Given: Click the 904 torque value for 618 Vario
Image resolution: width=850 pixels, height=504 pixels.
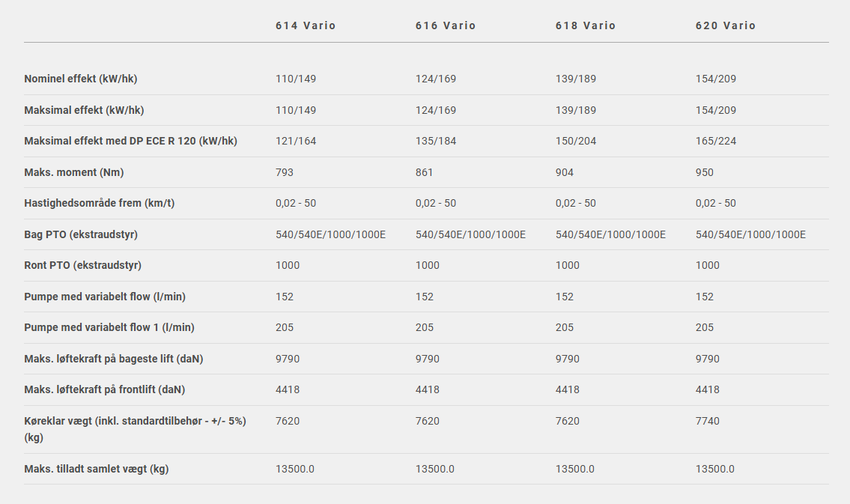Looking at the screenshot, I should (x=565, y=172).
